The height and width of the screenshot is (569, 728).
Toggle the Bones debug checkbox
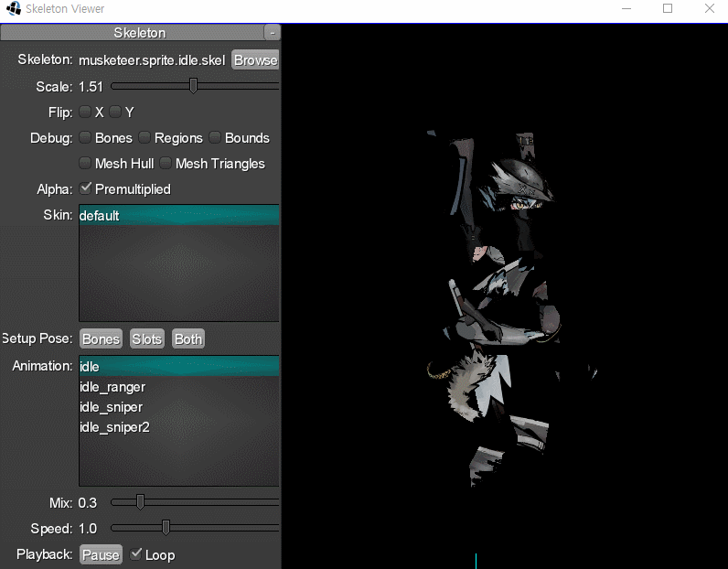tap(85, 137)
